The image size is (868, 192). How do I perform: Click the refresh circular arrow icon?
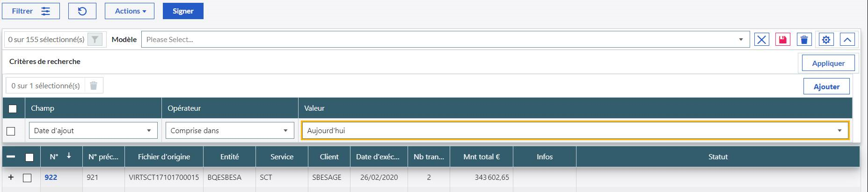82,11
